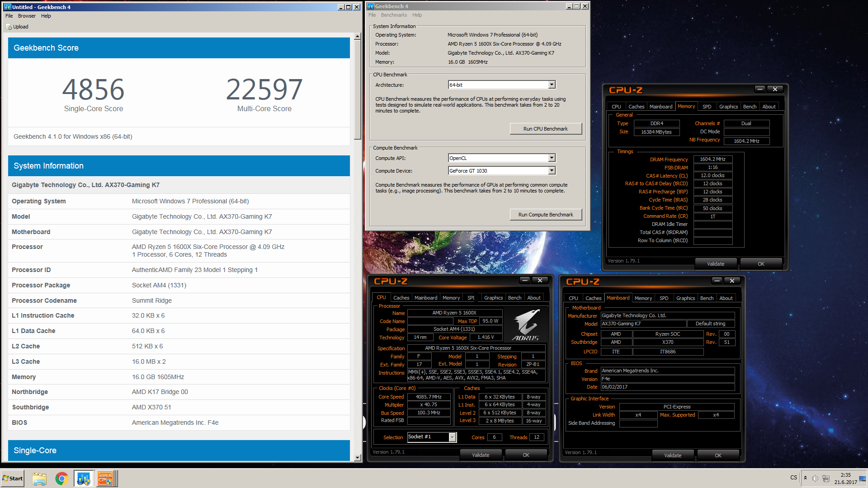Click Geekbench taskbar icon

(84, 479)
